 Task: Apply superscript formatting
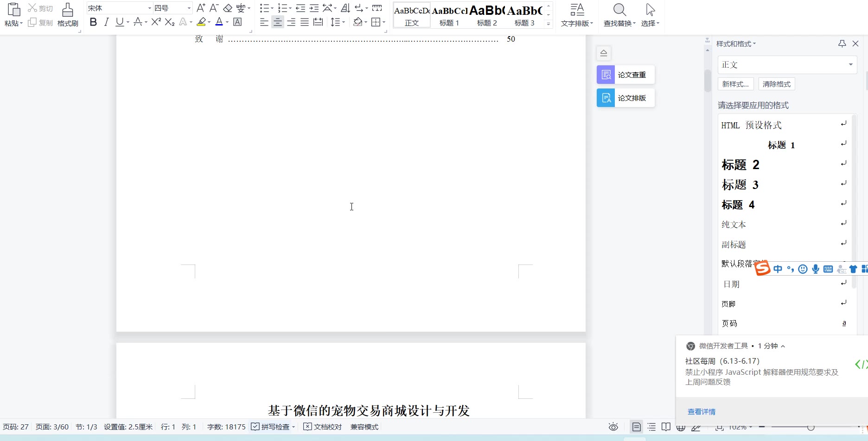[156, 22]
